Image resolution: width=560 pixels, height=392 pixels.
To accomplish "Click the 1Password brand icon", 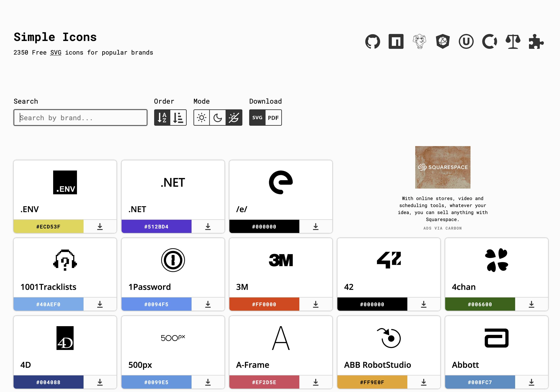I will click(173, 260).
